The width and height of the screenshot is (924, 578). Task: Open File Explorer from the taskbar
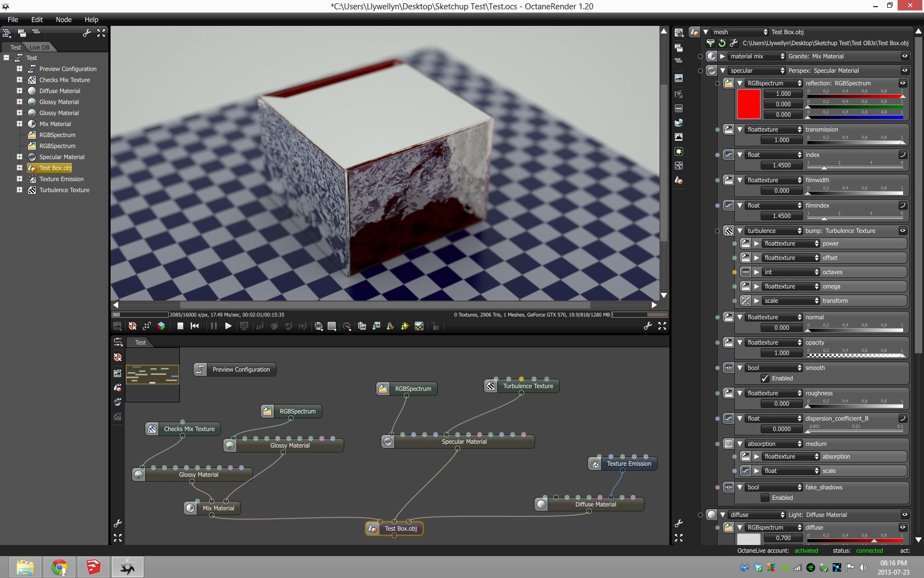[25, 567]
